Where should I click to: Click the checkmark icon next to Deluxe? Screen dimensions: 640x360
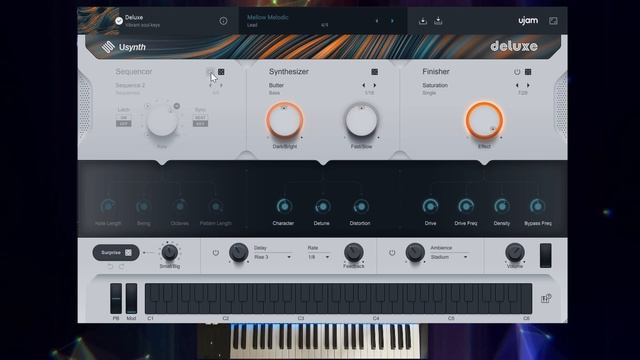click(x=119, y=21)
